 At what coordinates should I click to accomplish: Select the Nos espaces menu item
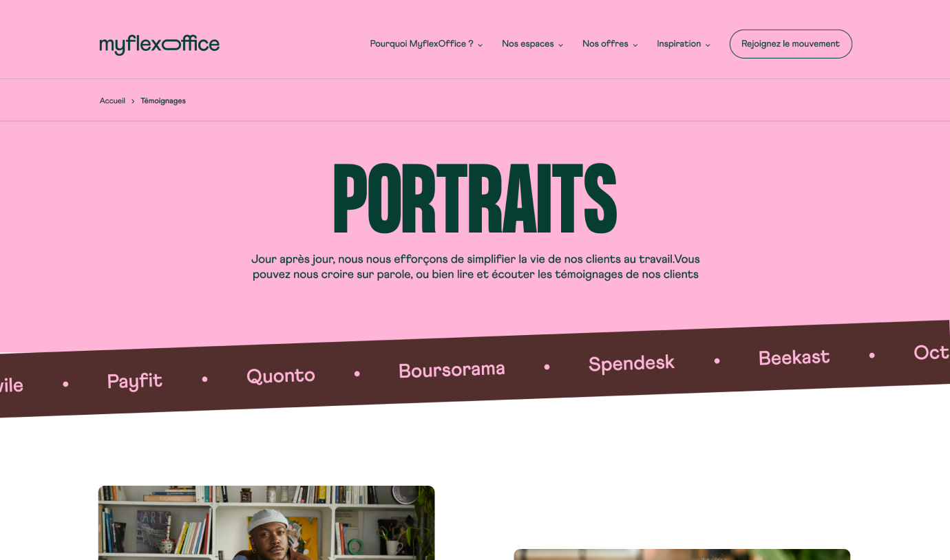point(527,44)
